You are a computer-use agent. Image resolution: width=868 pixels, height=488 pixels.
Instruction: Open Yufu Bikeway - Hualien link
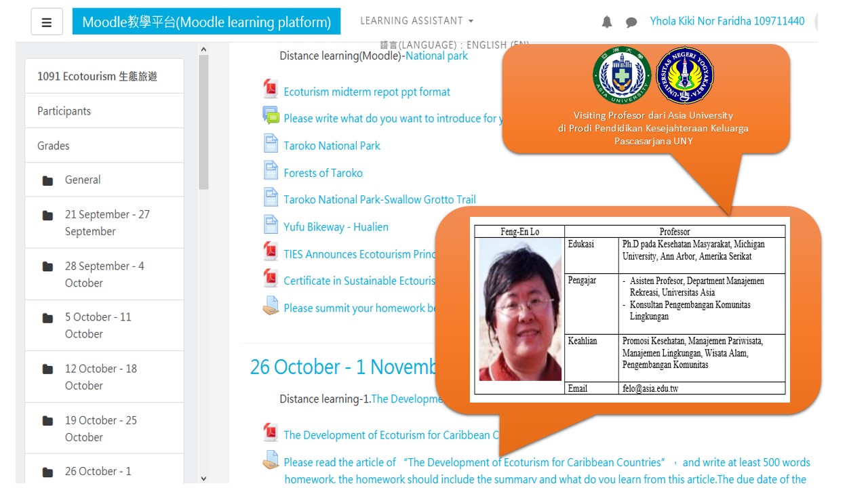tap(336, 227)
